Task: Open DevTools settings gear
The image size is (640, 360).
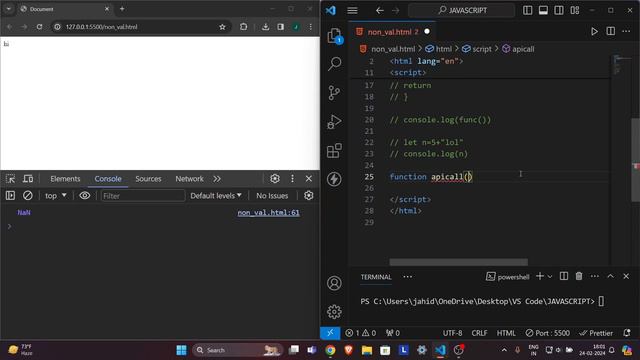Action: click(275, 179)
